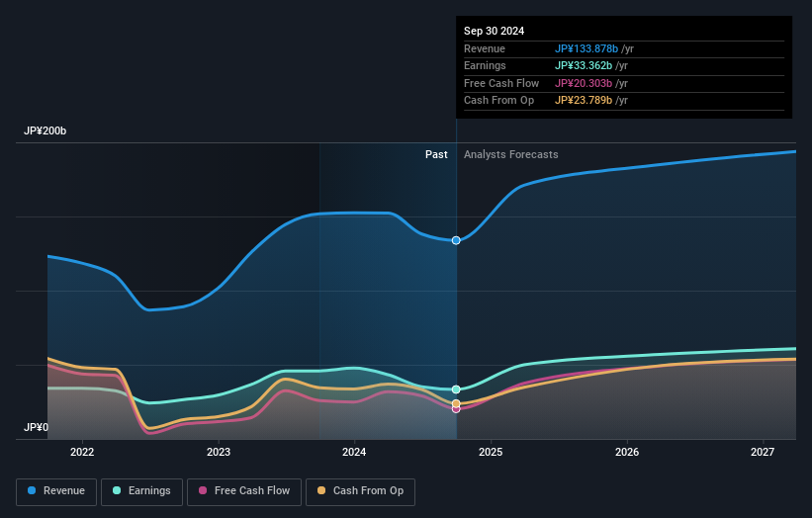812x518 pixels.
Task: Click the 2027 x-axis label
Action: tap(763, 453)
